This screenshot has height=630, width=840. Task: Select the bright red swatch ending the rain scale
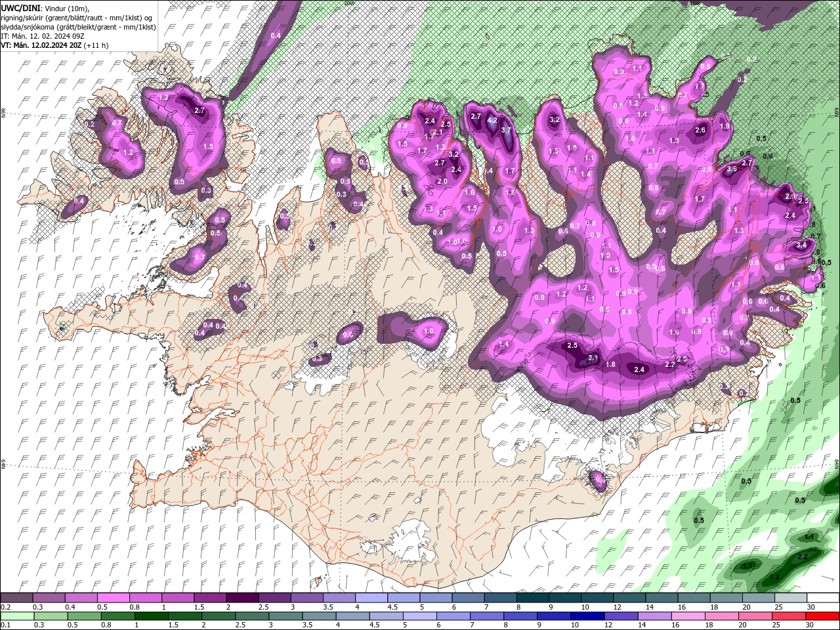pyautogui.click(x=822, y=616)
